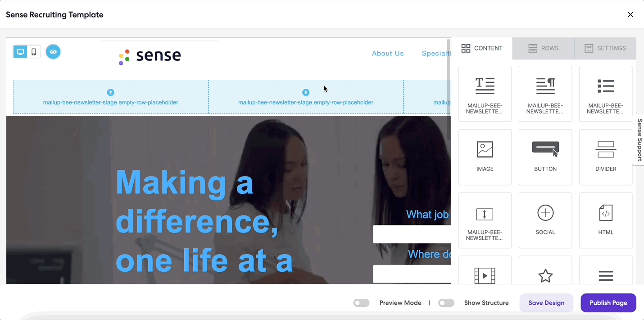The width and height of the screenshot is (644, 320).
Task: Click the 'What job' search input field
Action: 412,234
